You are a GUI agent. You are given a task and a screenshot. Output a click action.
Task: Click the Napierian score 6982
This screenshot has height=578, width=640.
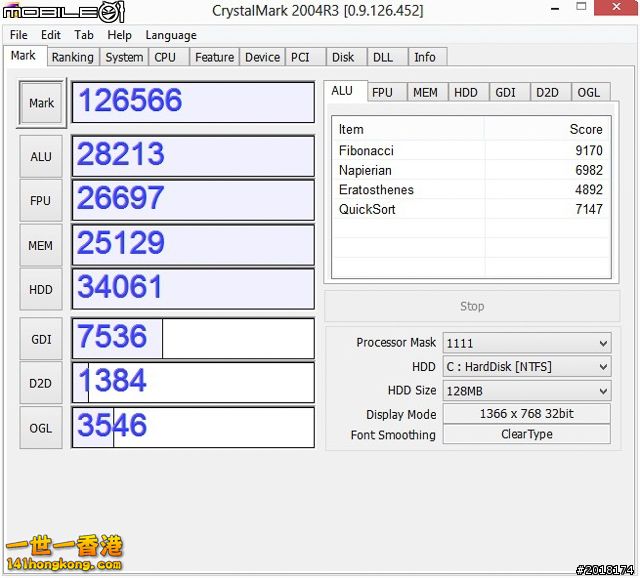[589, 170]
